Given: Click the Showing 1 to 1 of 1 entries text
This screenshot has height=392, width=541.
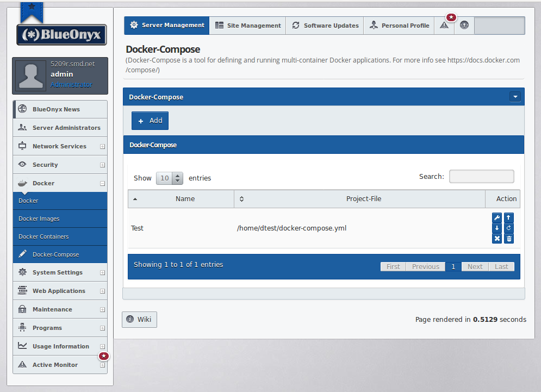Looking at the screenshot, I should [x=178, y=265].
